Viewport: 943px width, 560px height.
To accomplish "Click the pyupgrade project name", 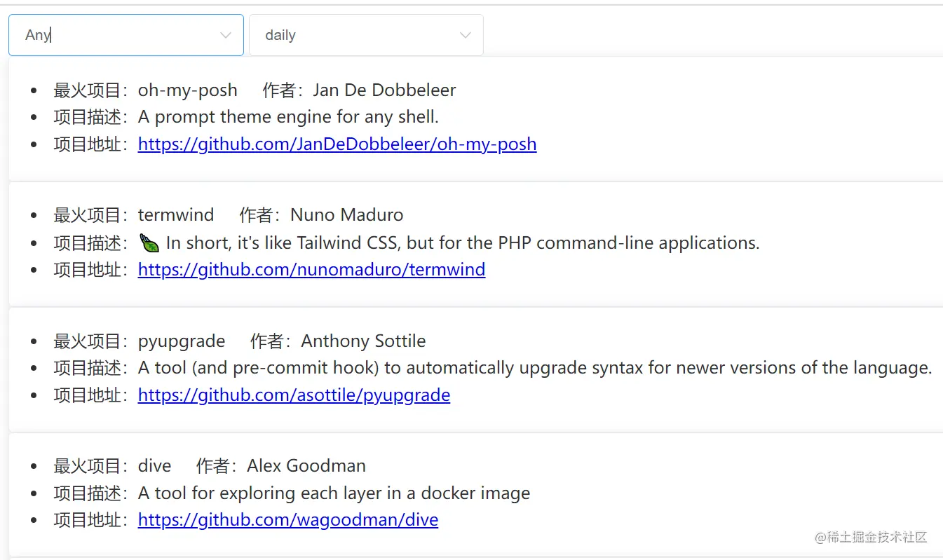I will pos(182,341).
